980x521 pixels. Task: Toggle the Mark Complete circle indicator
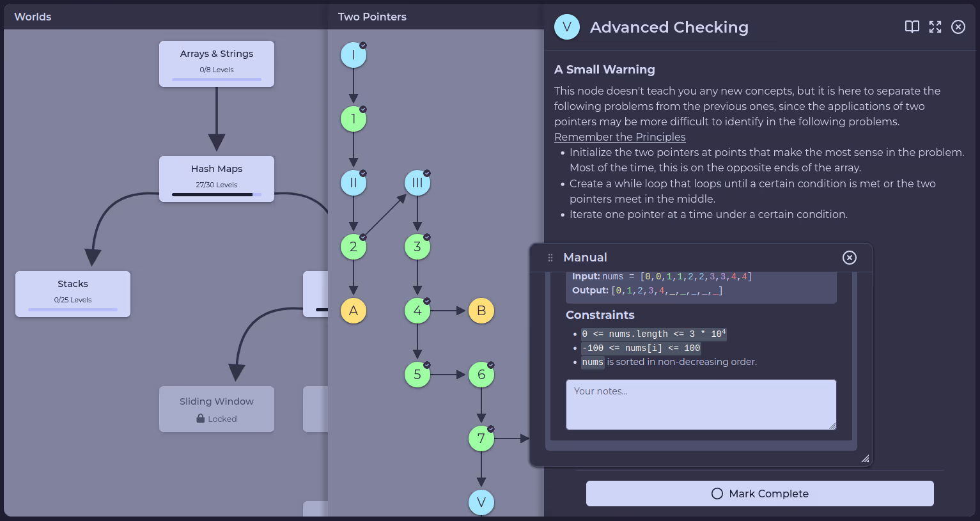(x=717, y=494)
